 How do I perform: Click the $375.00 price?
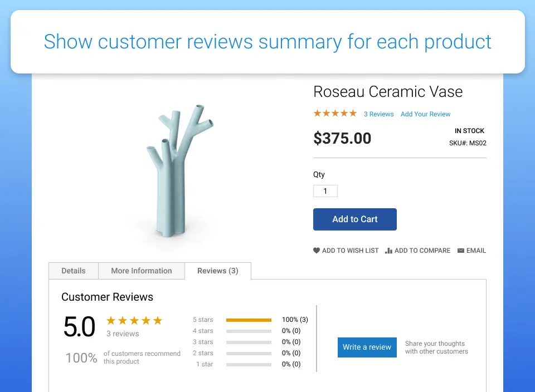tap(342, 138)
